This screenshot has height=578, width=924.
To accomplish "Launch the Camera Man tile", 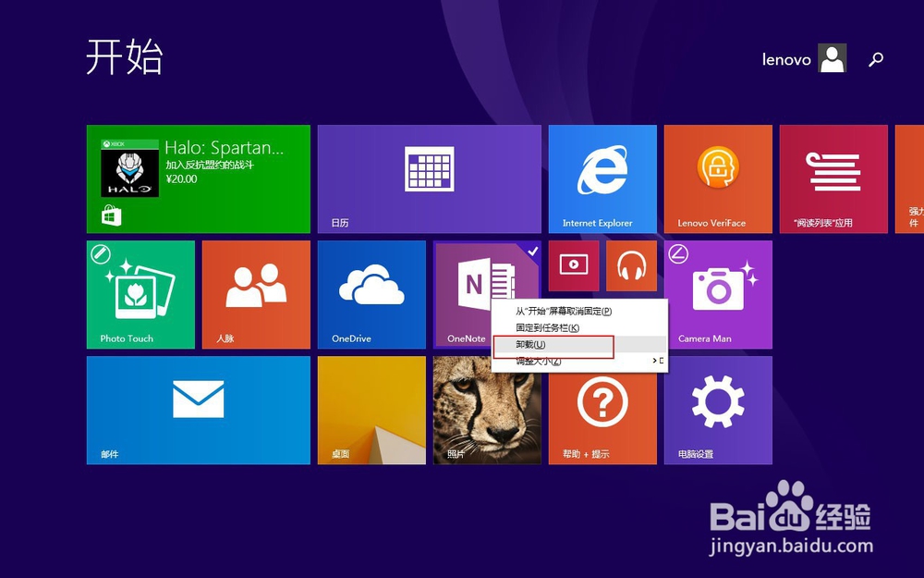I will pyautogui.click(x=718, y=294).
